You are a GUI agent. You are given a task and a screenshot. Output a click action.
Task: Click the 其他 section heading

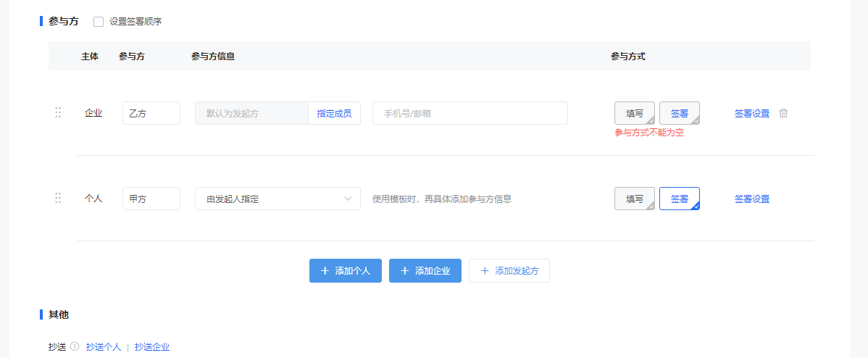pyautogui.click(x=59, y=315)
